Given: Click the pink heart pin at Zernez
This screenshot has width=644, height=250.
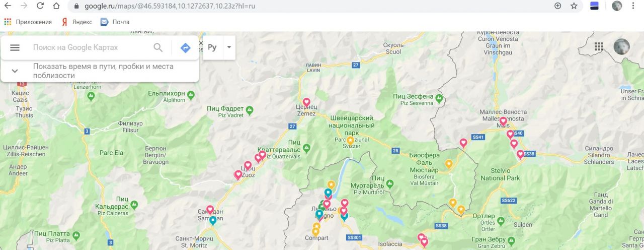Looking at the screenshot, I should (x=306, y=102).
